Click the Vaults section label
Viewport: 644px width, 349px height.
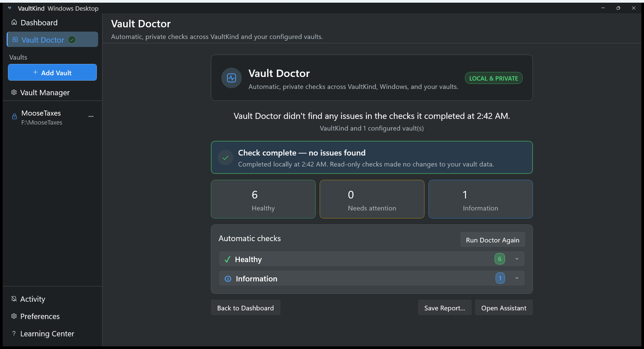pyautogui.click(x=18, y=57)
